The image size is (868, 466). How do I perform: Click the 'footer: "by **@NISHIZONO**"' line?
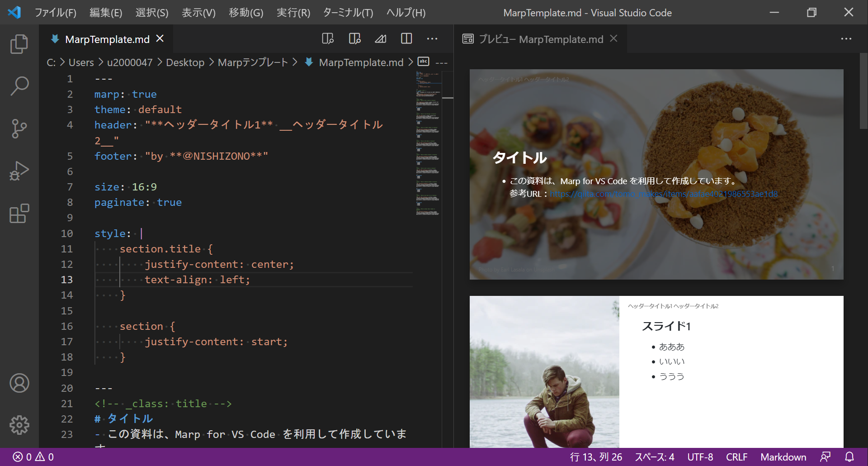click(x=181, y=156)
